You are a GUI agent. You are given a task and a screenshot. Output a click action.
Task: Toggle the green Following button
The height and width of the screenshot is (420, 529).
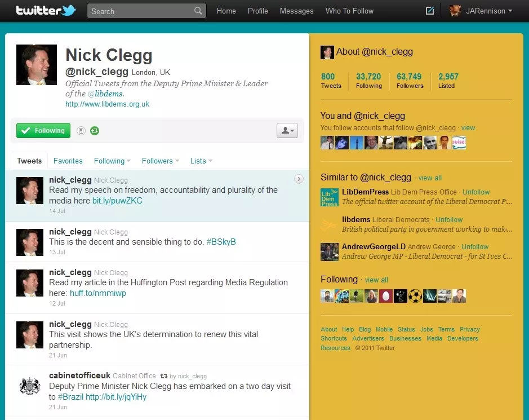pos(43,131)
